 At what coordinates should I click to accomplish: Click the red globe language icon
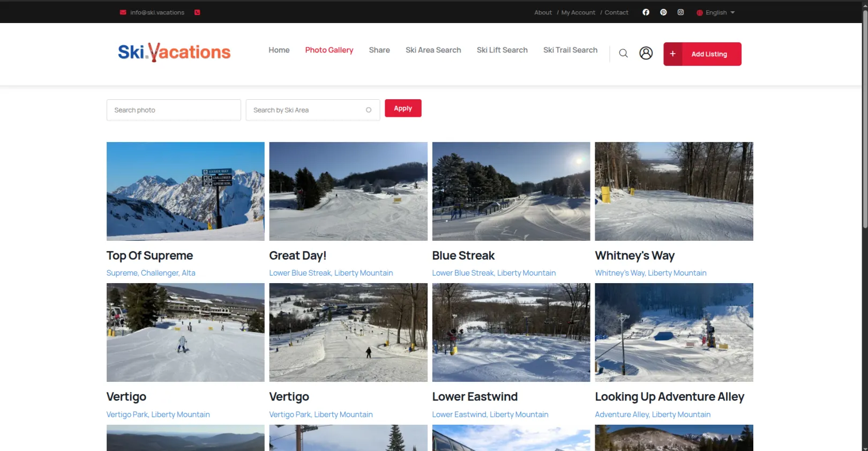point(700,13)
